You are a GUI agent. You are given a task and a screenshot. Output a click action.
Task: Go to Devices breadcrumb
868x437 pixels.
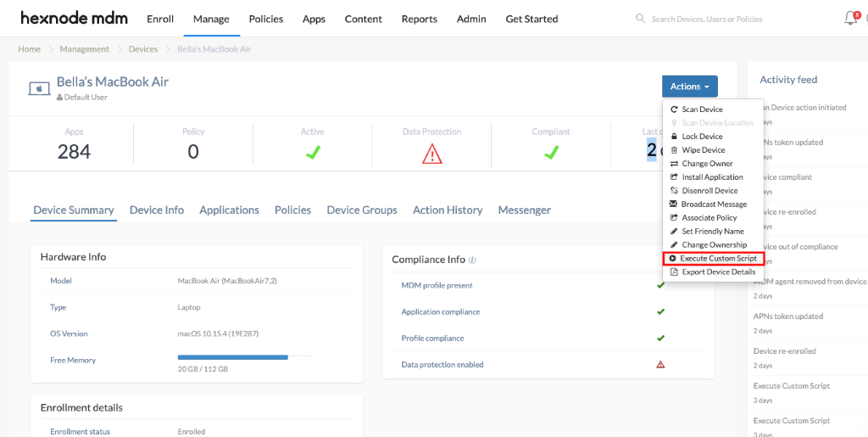tap(143, 48)
